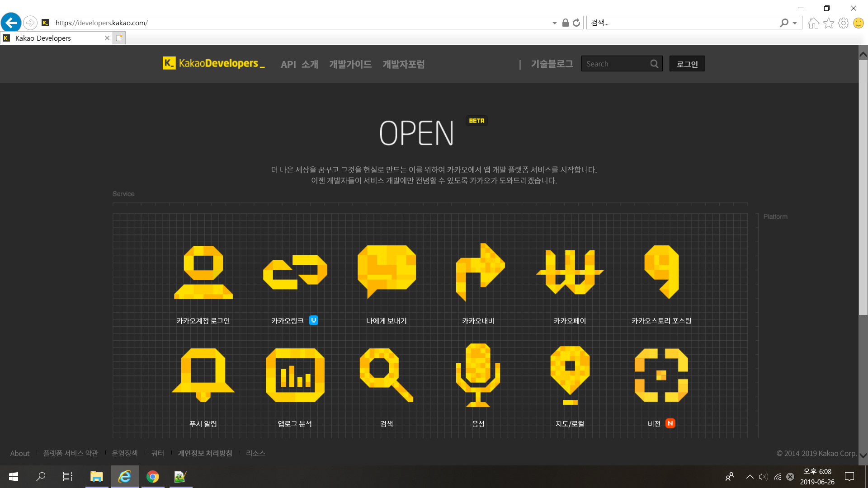Close the Kakao Developers tab

click(x=107, y=38)
